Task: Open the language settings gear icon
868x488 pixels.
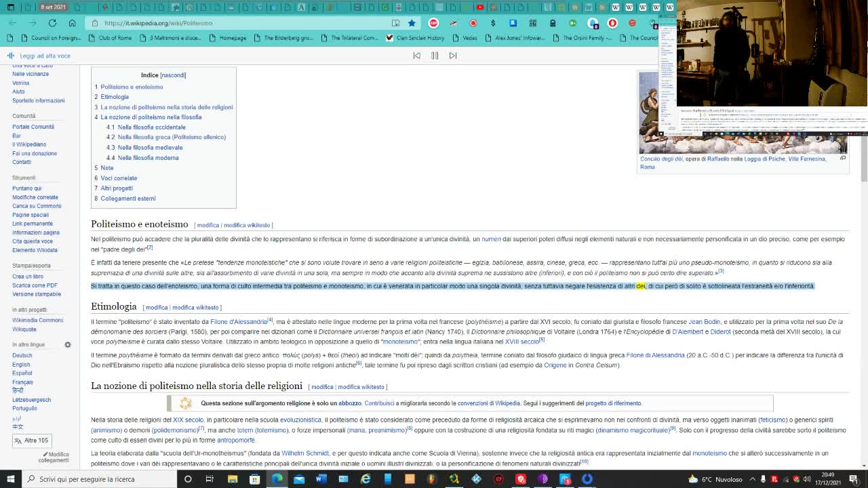Action: [x=68, y=345]
